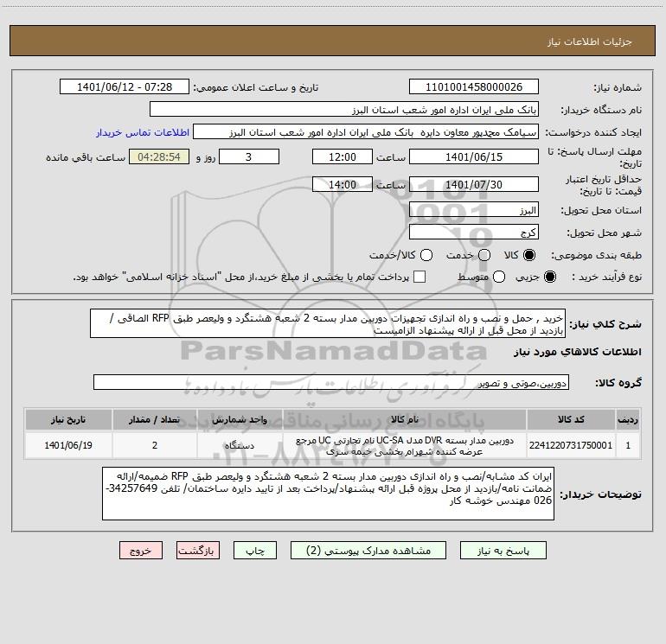Click the deadline time field 12:00
This screenshot has height=644, width=666.
point(343,156)
